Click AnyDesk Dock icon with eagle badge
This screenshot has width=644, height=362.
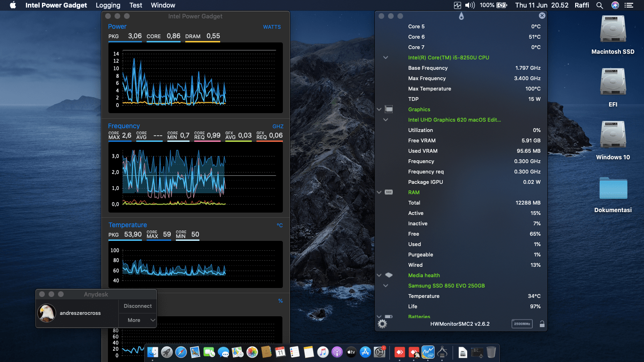pos(414,352)
